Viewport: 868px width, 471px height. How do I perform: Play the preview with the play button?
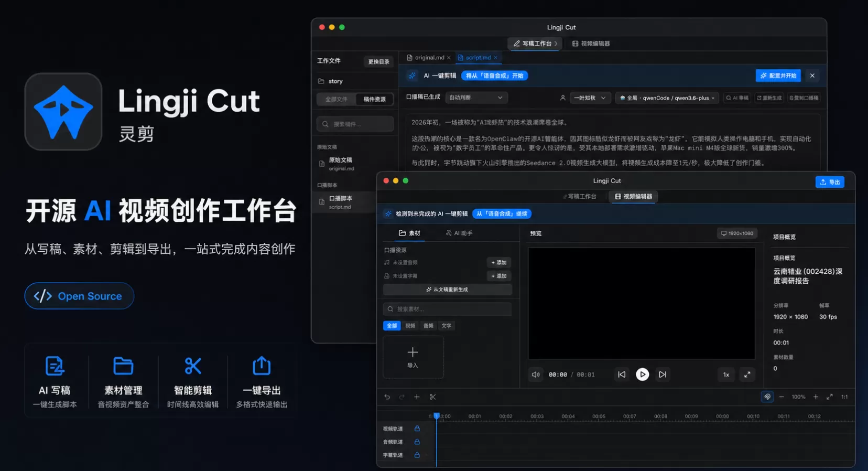click(x=642, y=374)
